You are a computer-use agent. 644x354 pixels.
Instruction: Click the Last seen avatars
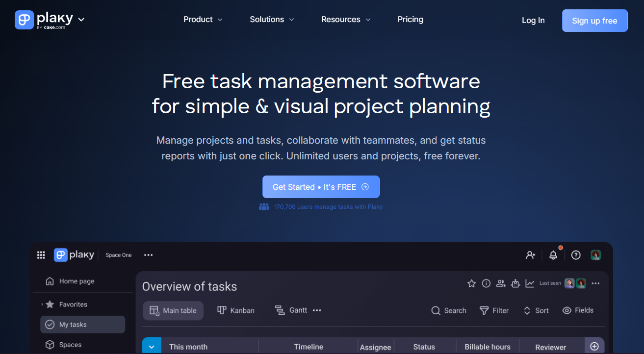[x=575, y=283]
